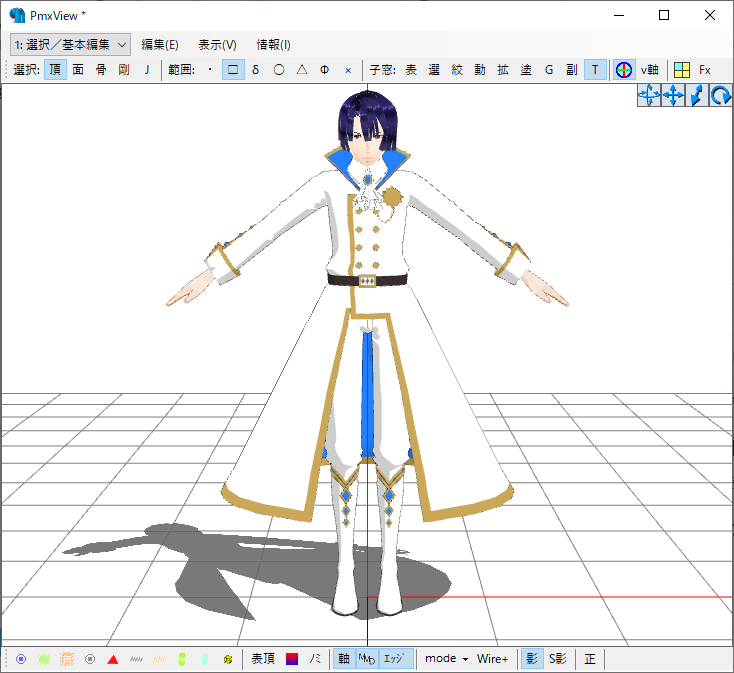Toggle 剛 rigid body selection
This screenshot has height=673, width=734.
point(124,70)
